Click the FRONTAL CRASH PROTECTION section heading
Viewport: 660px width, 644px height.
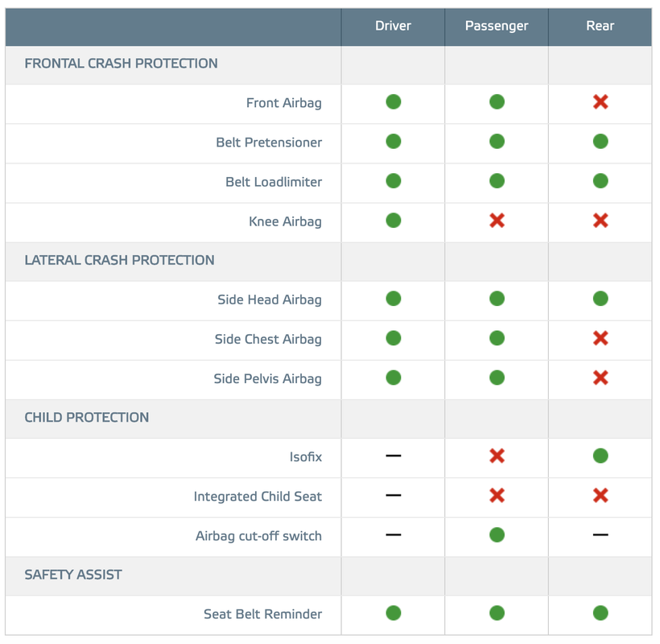[122, 63]
